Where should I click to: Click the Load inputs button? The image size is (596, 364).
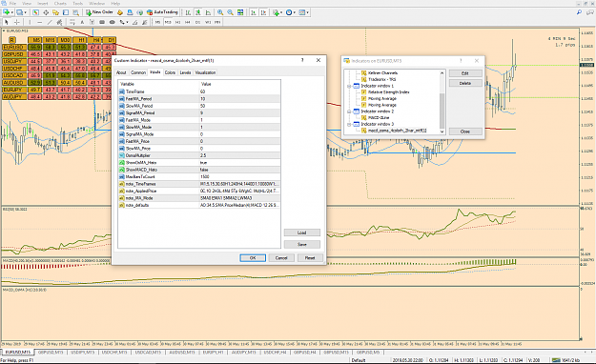[301, 233]
